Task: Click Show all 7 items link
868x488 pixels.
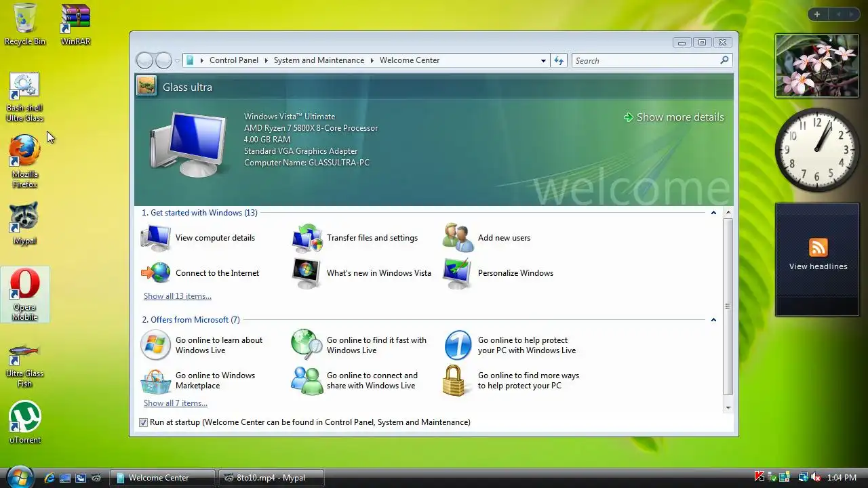Action: [x=176, y=403]
